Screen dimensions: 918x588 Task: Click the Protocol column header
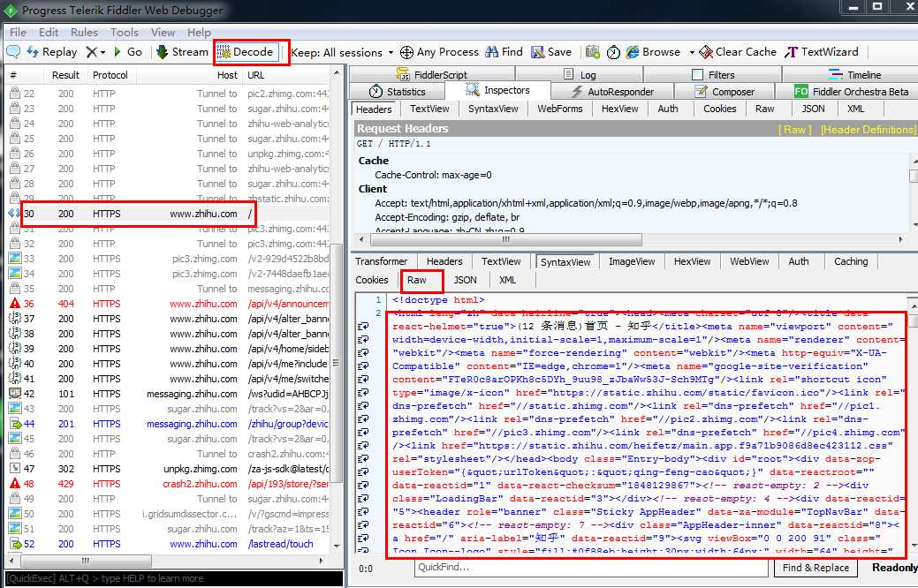pyautogui.click(x=110, y=75)
